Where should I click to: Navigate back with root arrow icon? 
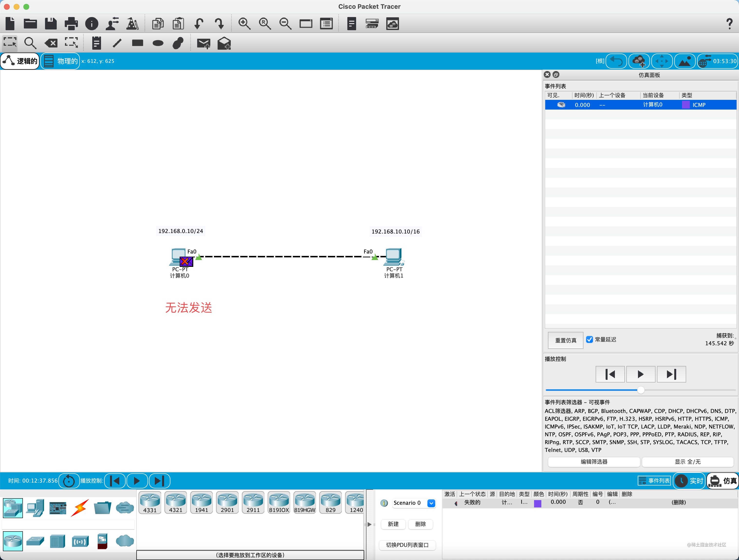(x=616, y=61)
